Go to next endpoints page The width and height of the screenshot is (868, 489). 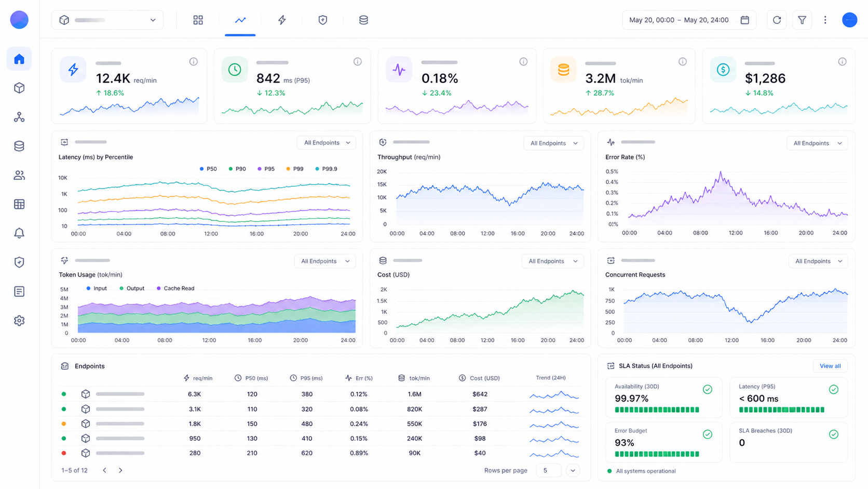tap(120, 470)
